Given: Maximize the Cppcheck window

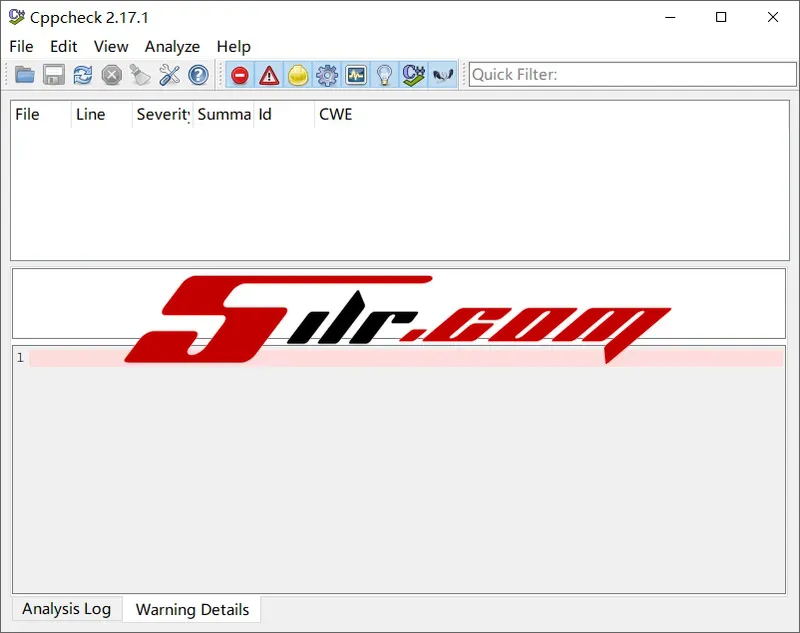Looking at the screenshot, I should pos(721,17).
